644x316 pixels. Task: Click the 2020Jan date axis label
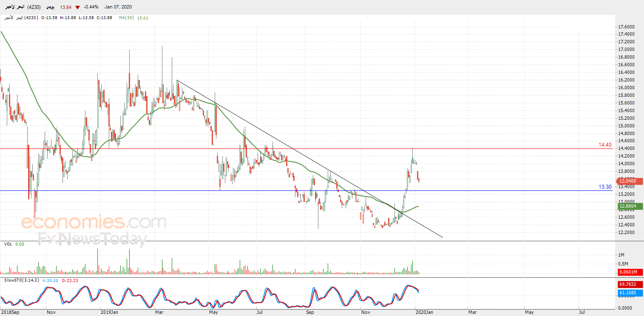click(424, 312)
